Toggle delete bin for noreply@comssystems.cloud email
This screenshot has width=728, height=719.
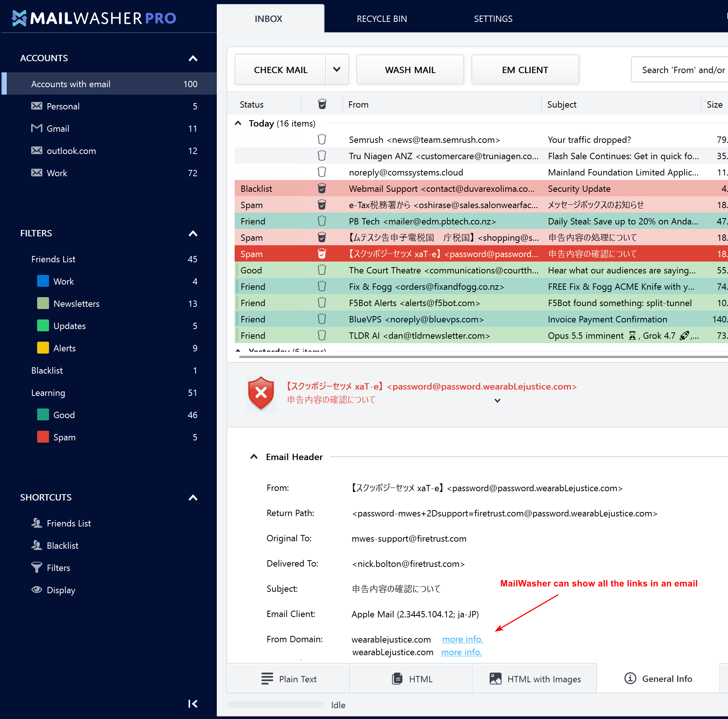(x=322, y=172)
